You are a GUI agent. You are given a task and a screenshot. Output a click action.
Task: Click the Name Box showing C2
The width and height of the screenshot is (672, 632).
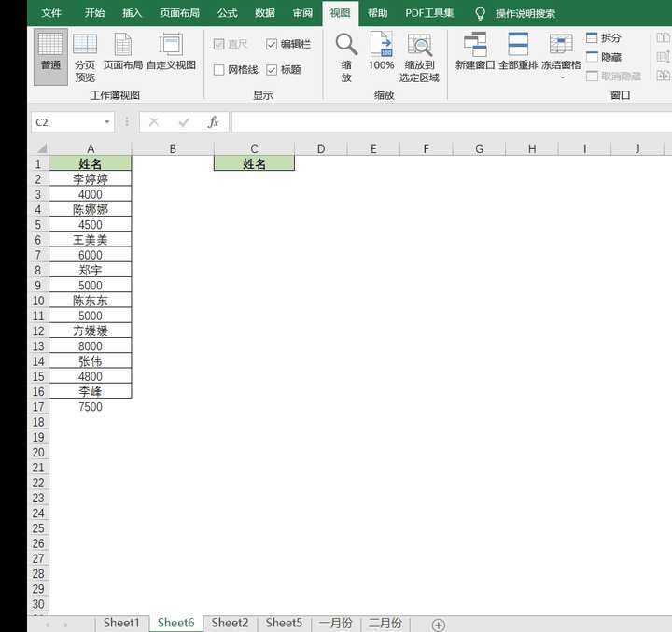[66, 122]
